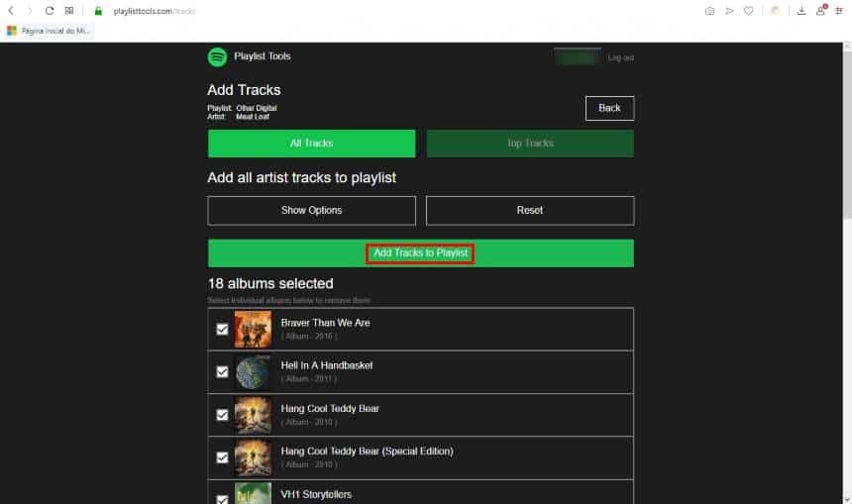Open the browser downloads icon

coord(800,11)
